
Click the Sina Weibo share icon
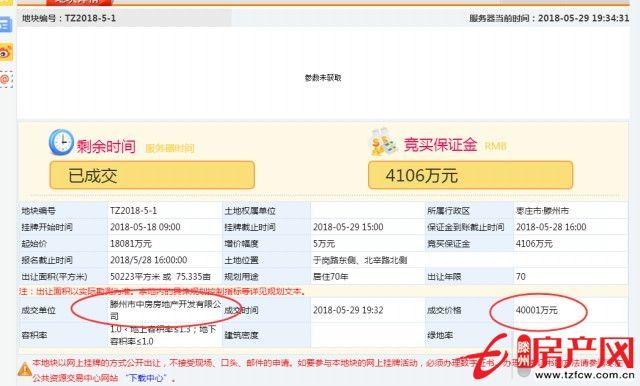pyautogui.click(x=6, y=52)
